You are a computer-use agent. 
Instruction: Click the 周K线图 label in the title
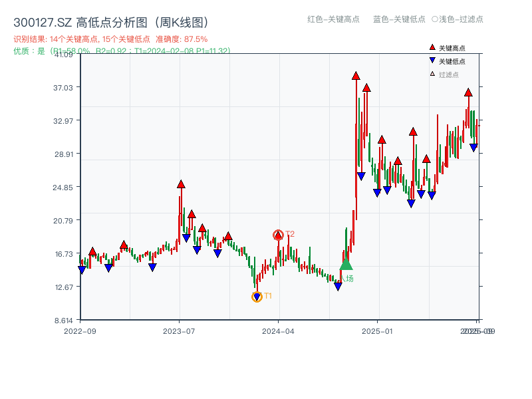point(182,21)
